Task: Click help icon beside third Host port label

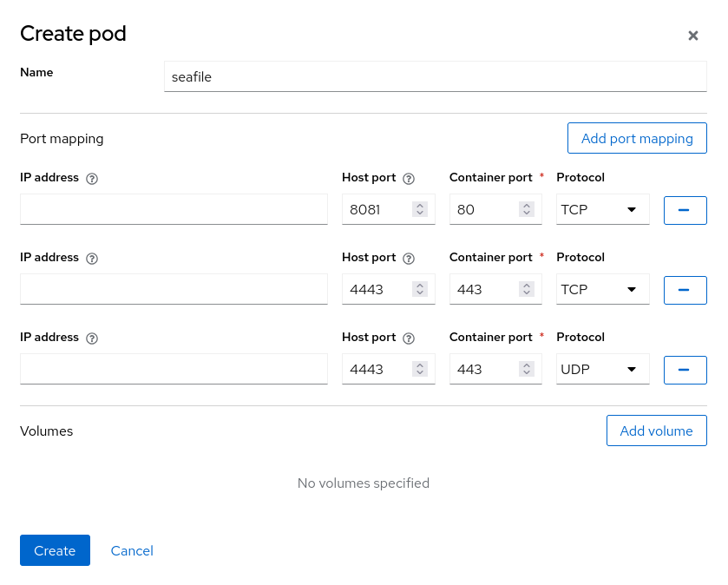Action: [409, 339]
